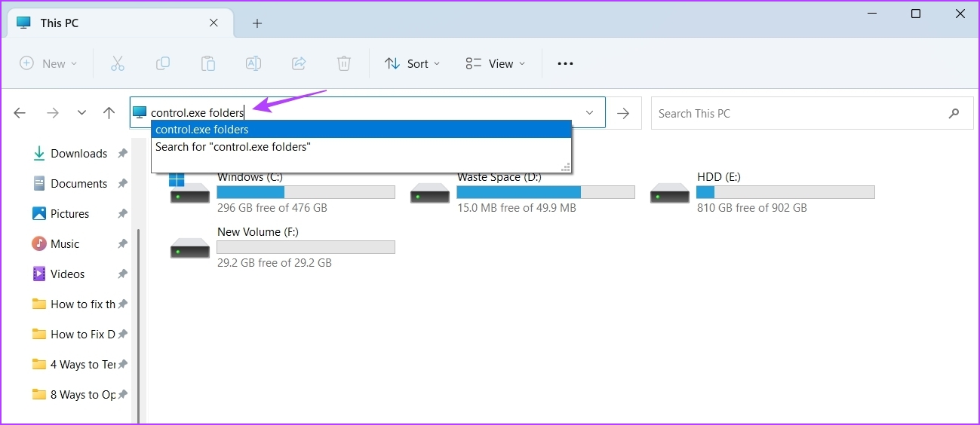Choose 'Search for "control.exe folders"' suggestion
Viewport: 980px width, 425px height.
click(x=361, y=147)
